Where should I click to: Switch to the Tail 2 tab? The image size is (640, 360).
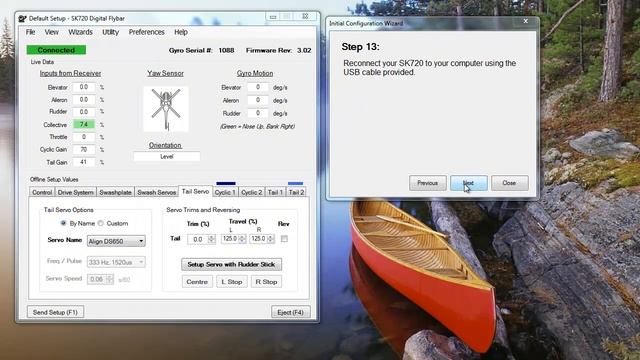click(296, 192)
